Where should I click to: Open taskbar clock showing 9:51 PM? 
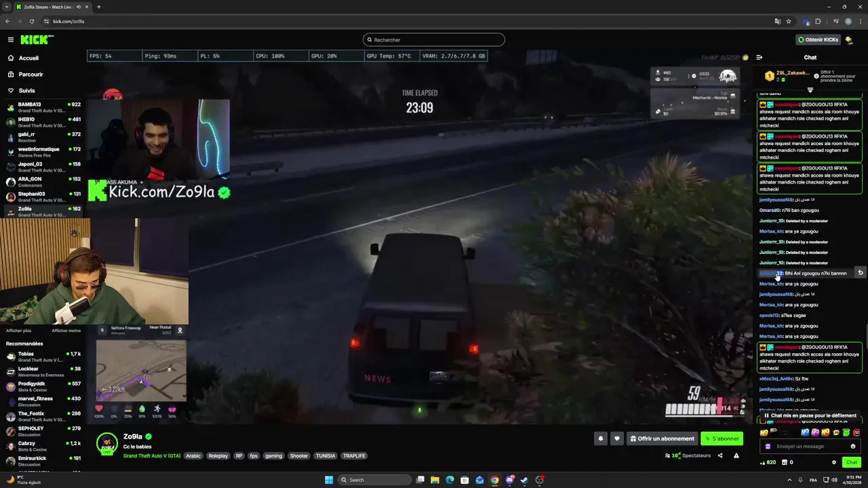(852, 480)
